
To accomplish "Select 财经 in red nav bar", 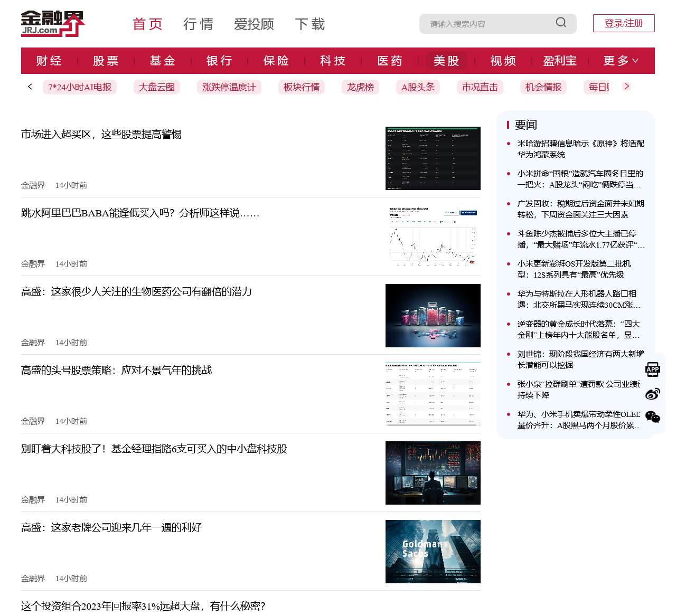I will tap(49, 61).
